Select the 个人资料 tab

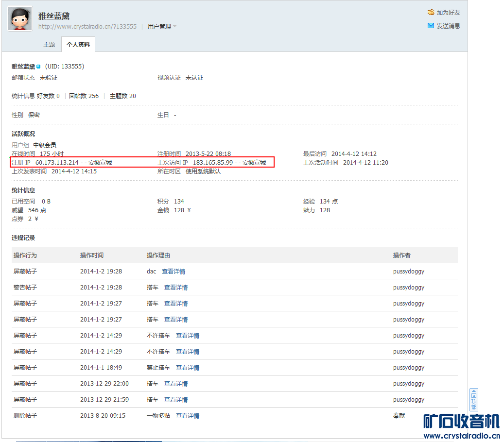pos(79,44)
